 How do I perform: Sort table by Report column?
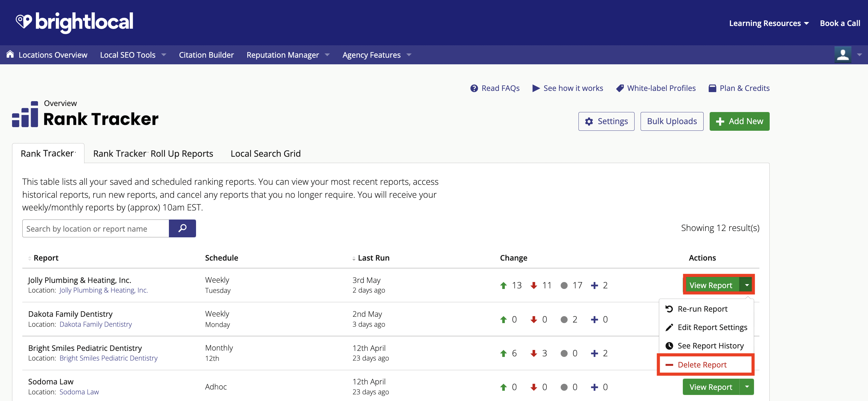(x=43, y=258)
